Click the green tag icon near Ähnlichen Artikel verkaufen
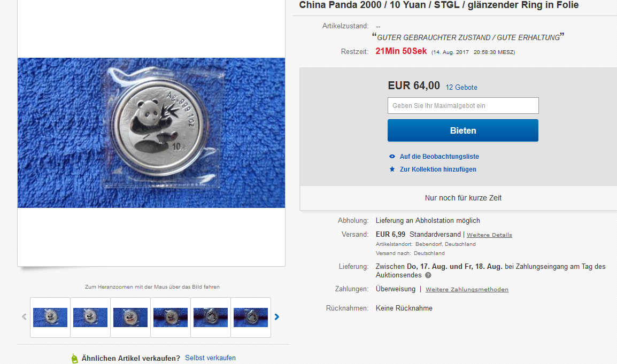 pos(74,358)
